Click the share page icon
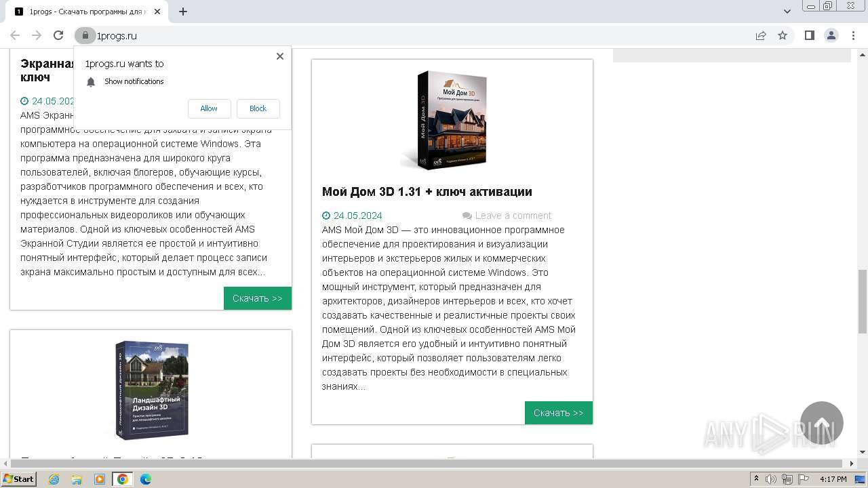The image size is (868, 488). point(761,35)
